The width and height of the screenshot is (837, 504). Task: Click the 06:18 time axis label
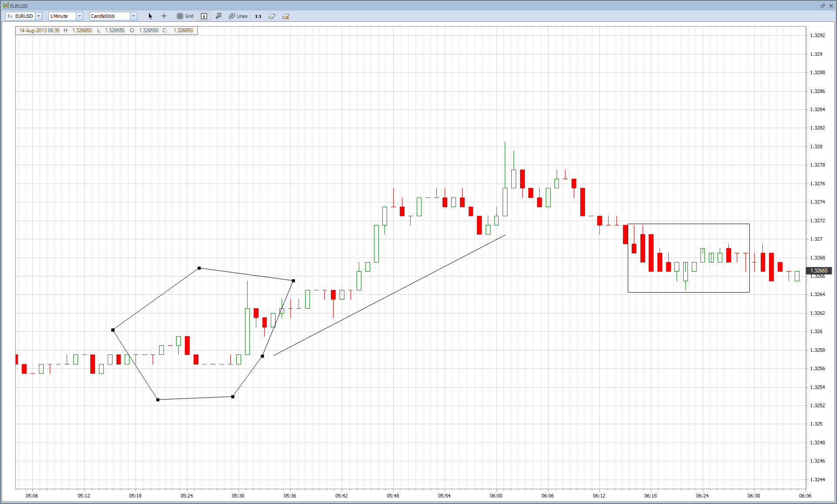pos(650,496)
